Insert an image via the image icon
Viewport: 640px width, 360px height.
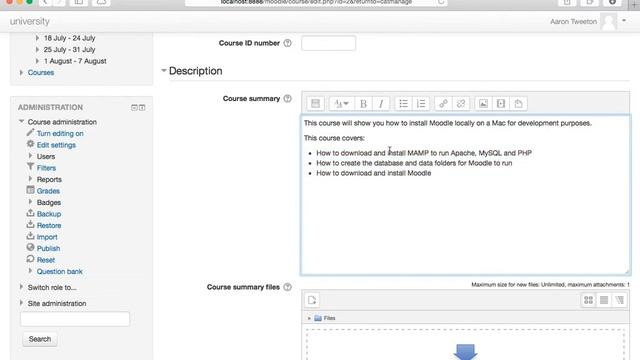point(483,104)
